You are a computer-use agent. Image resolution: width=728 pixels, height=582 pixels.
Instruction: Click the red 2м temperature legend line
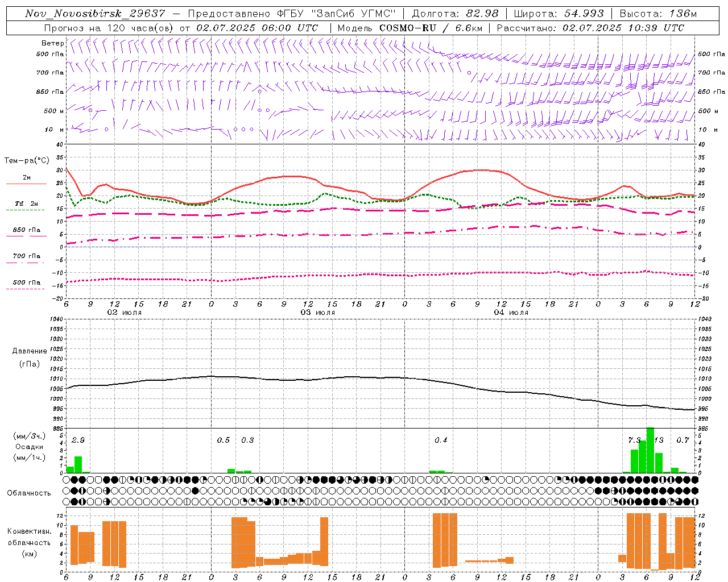(27, 184)
